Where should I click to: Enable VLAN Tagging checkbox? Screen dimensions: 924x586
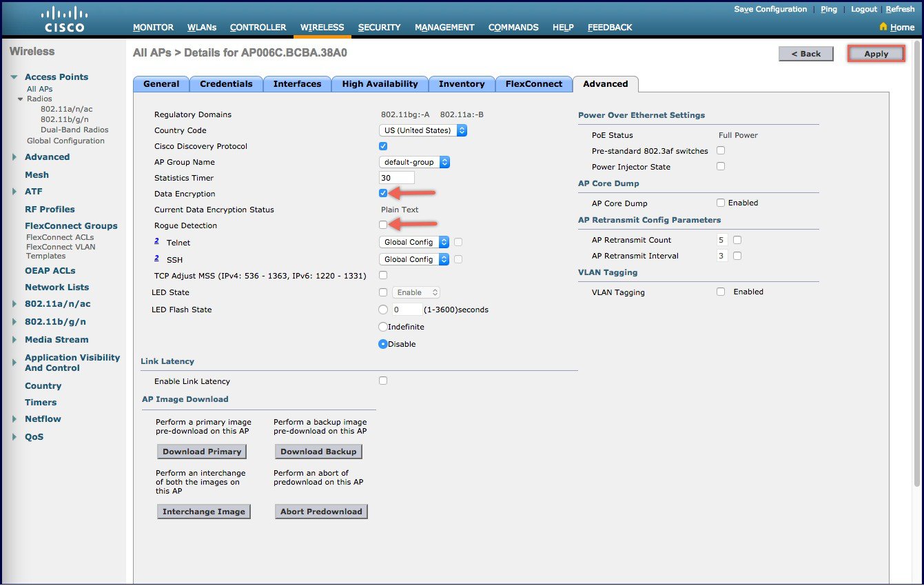click(721, 292)
